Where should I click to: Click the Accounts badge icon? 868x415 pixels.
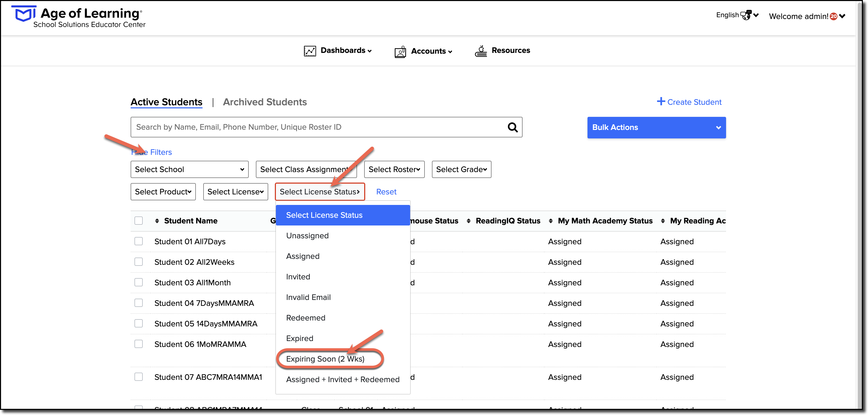click(x=400, y=52)
